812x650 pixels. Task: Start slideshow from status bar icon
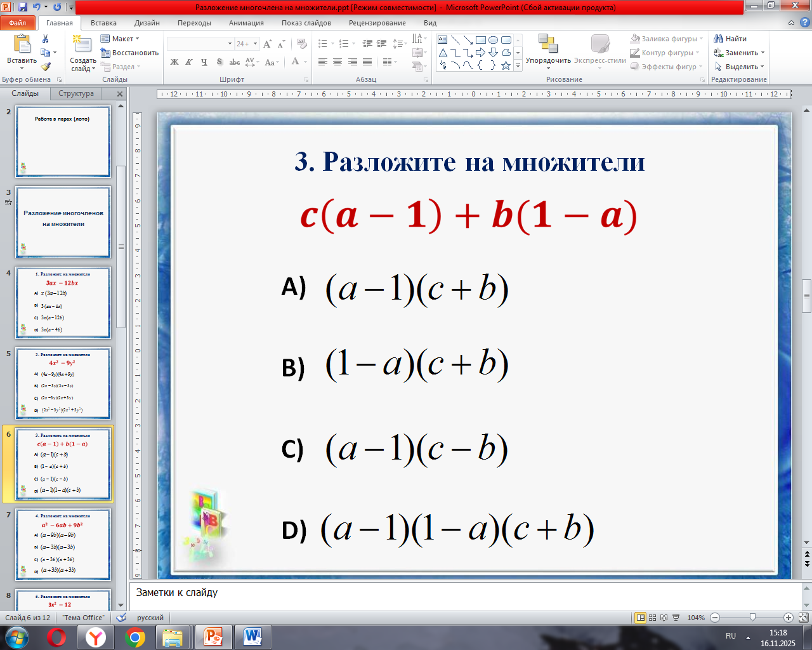pyautogui.click(x=676, y=618)
